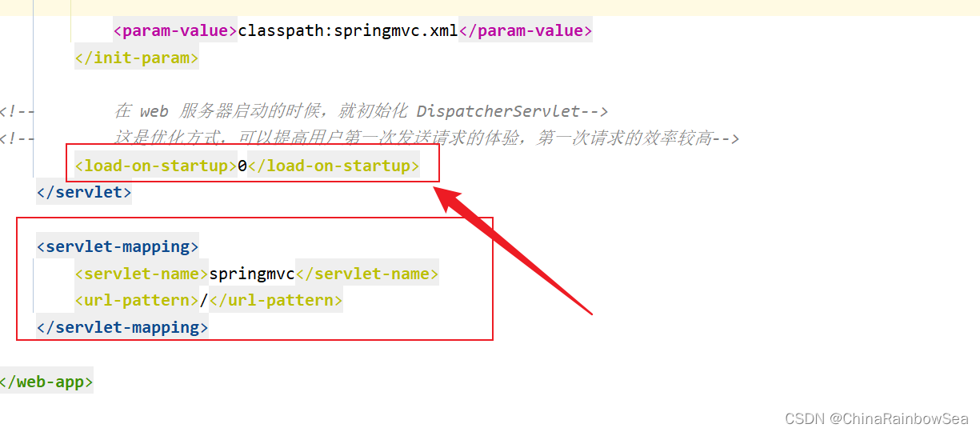Click the closing servlet-name tag

pyautogui.click(x=367, y=274)
